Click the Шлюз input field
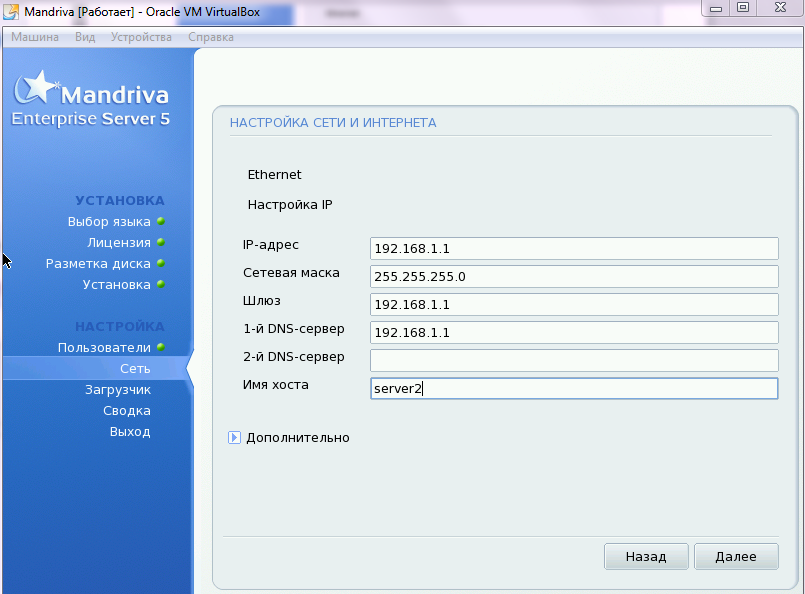 pos(574,304)
